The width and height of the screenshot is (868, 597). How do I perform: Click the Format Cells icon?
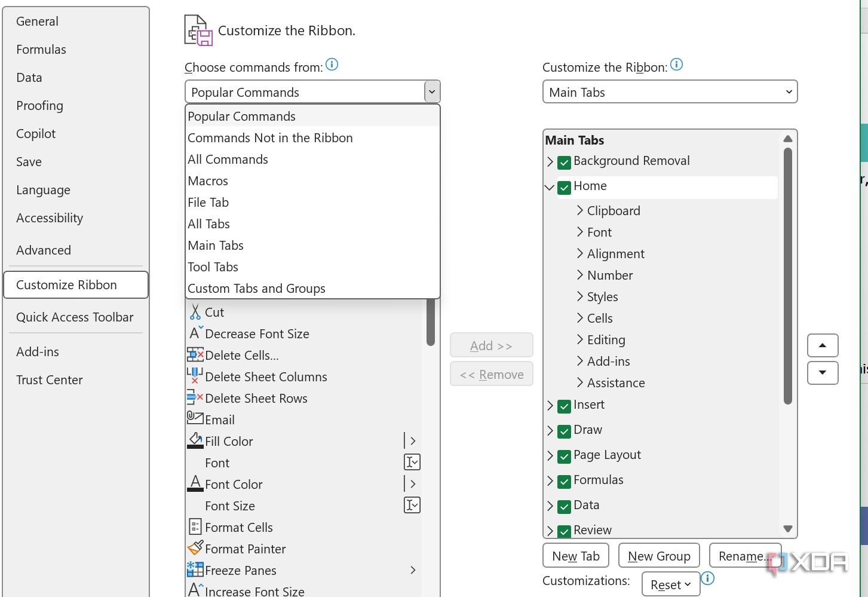195,527
